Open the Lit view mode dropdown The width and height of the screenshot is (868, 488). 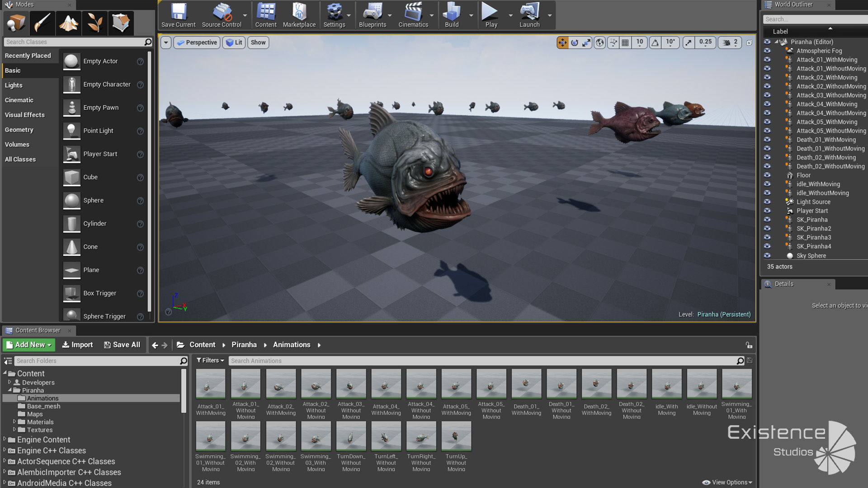click(234, 42)
